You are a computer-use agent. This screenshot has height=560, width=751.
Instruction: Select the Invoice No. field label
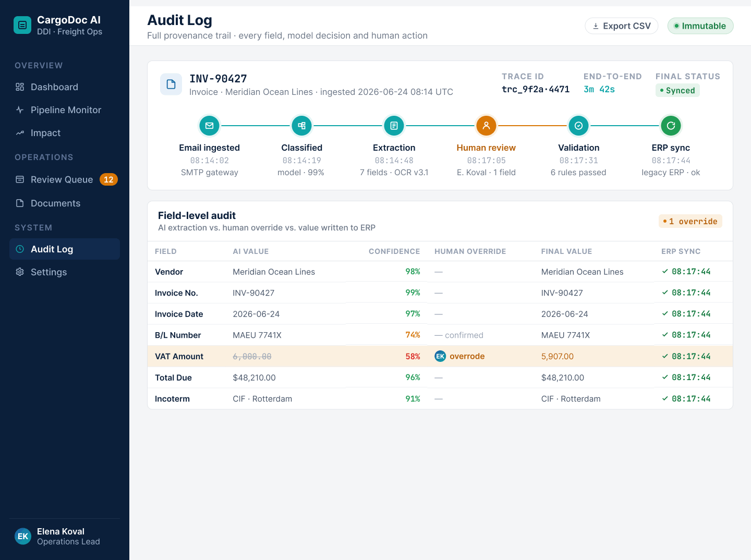point(176,293)
